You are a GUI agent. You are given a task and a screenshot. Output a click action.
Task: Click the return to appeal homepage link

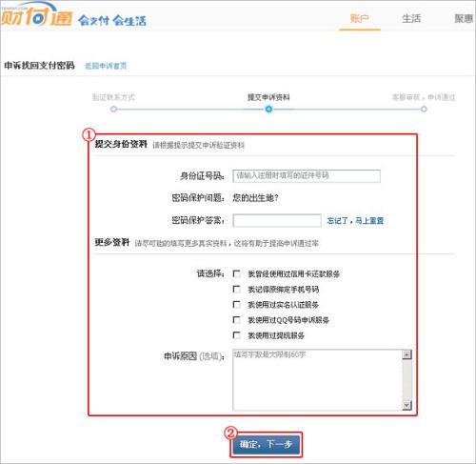(106, 66)
